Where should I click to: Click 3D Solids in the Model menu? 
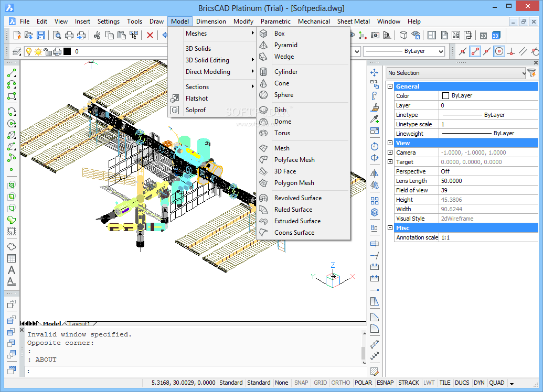pos(212,48)
